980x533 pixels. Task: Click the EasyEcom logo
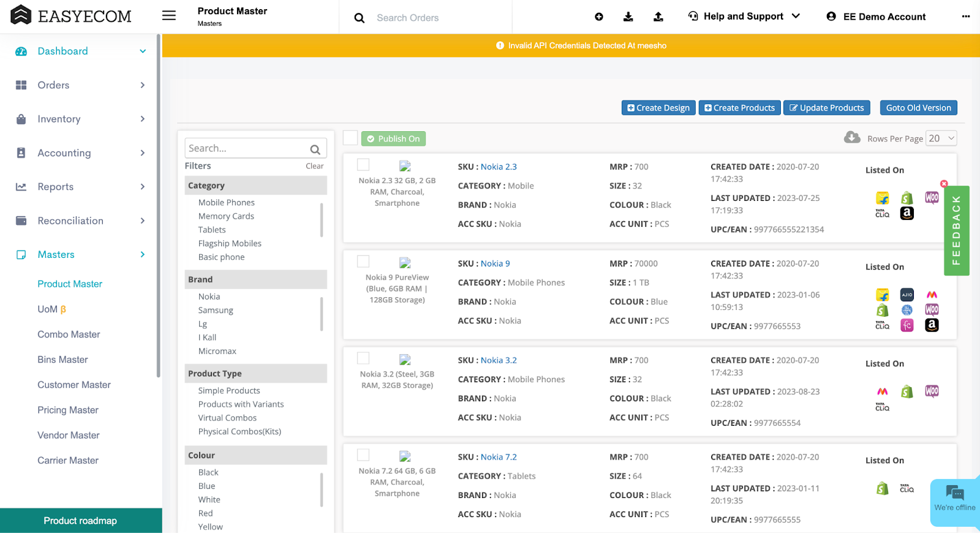tap(71, 15)
